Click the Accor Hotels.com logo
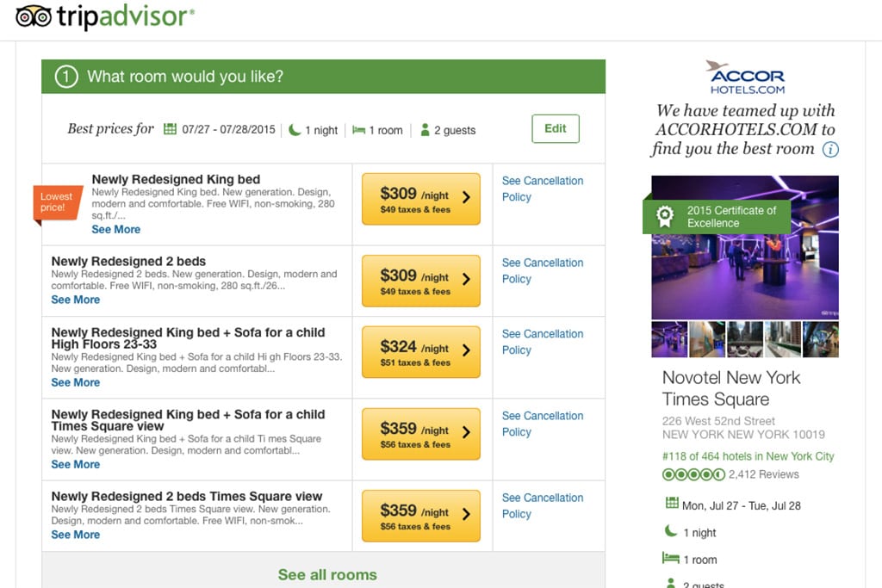 (x=747, y=77)
